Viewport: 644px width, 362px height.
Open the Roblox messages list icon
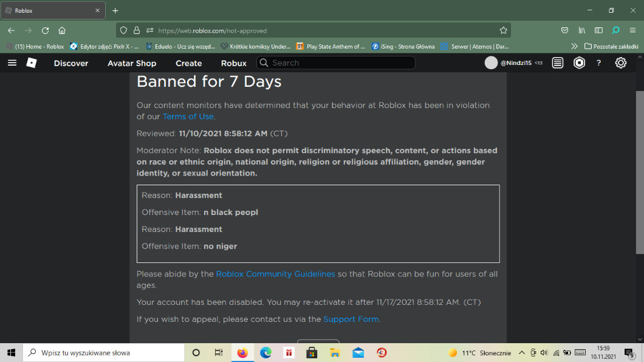pyautogui.click(x=558, y=63)
